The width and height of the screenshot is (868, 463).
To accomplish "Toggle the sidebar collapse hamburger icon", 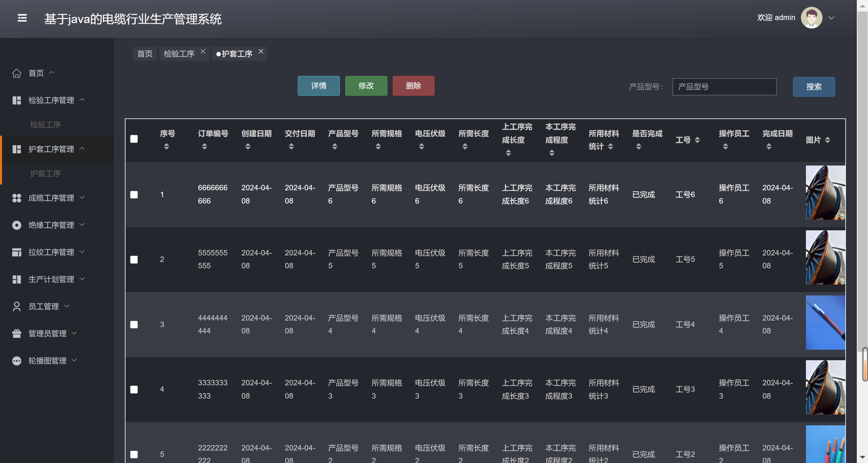I will (22, 18).
